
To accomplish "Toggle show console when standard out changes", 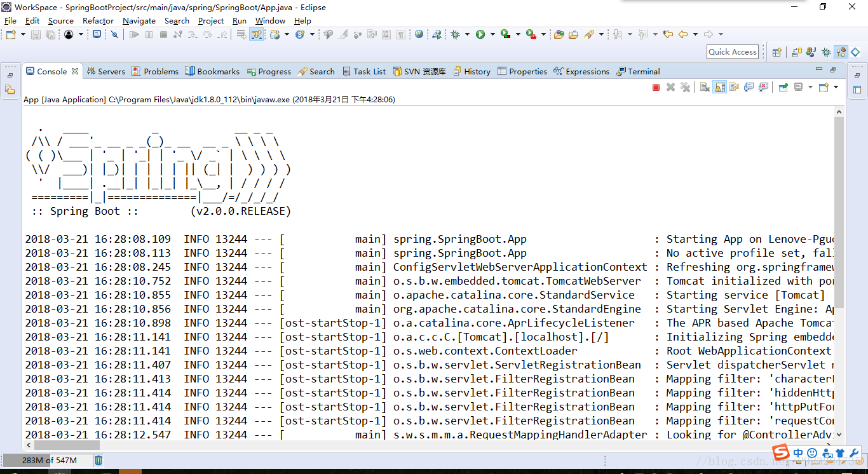I will click(749, 87).
